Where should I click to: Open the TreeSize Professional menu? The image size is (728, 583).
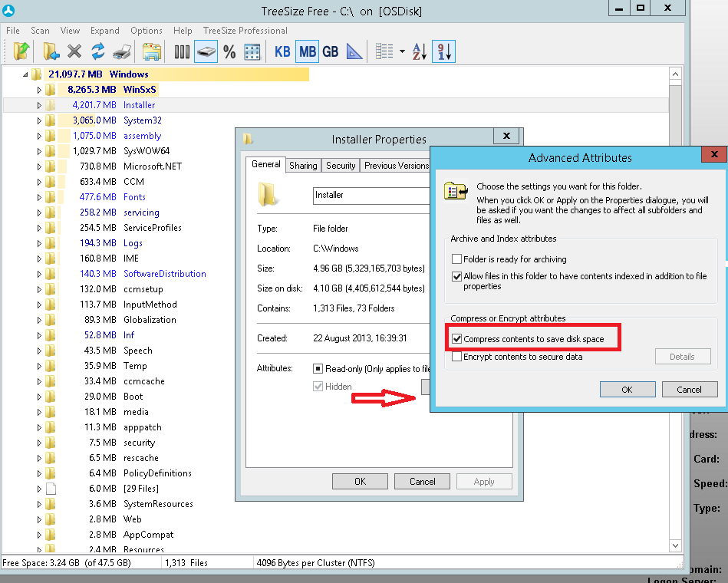[245, 31]
